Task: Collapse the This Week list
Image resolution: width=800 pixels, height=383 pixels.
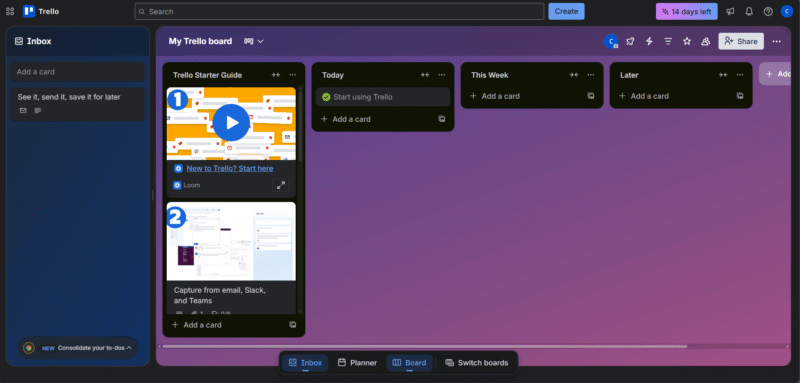Action: [x=573, y=75]
